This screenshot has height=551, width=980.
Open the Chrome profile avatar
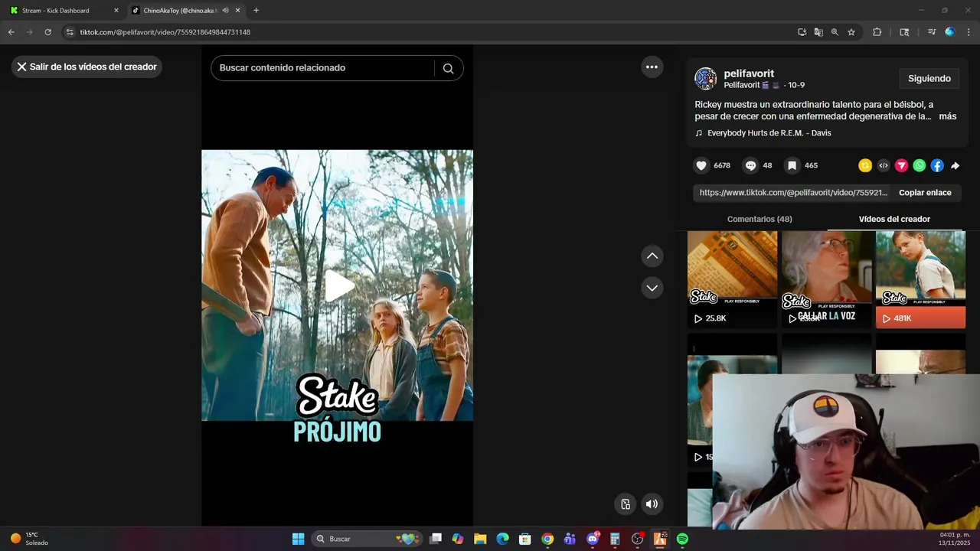(950, 32)
